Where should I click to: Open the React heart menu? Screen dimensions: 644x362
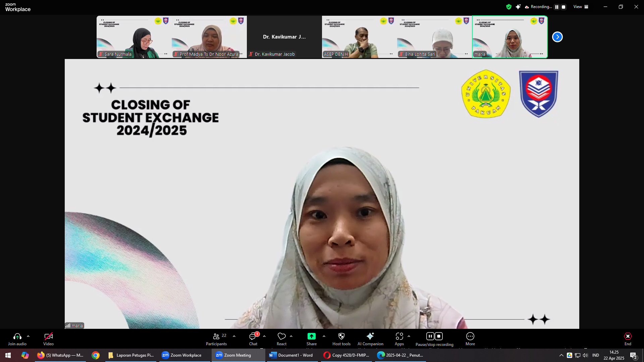coord(281,339)
